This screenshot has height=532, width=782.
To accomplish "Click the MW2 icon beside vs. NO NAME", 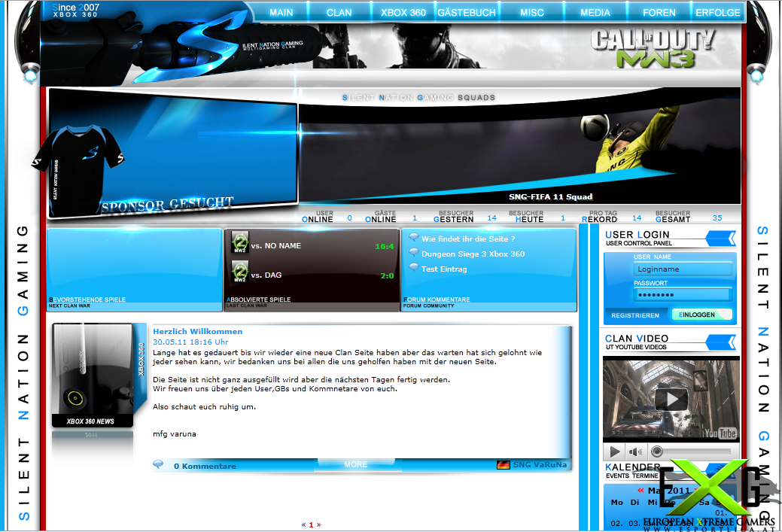I will click(x=240, y=242).
